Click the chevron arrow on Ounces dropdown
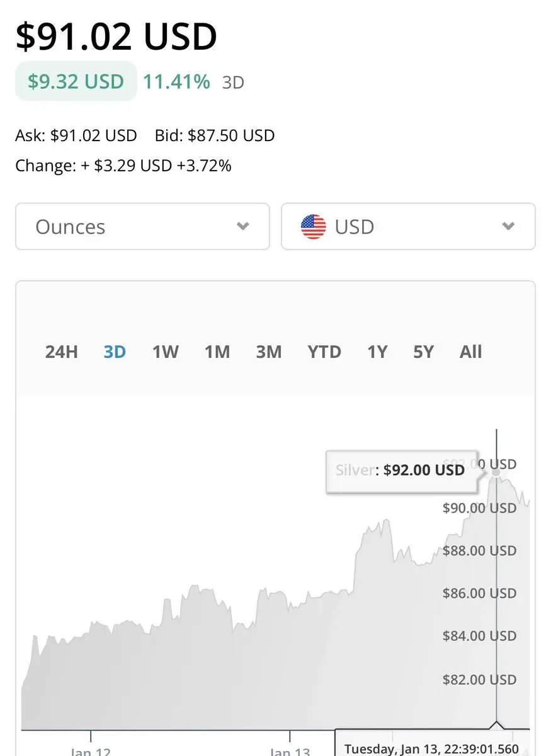 243,227
